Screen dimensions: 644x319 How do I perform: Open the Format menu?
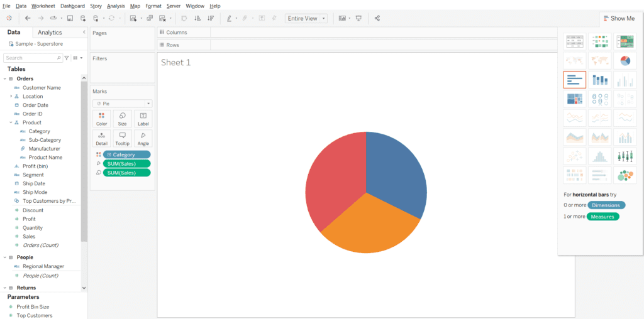point(153,6)
